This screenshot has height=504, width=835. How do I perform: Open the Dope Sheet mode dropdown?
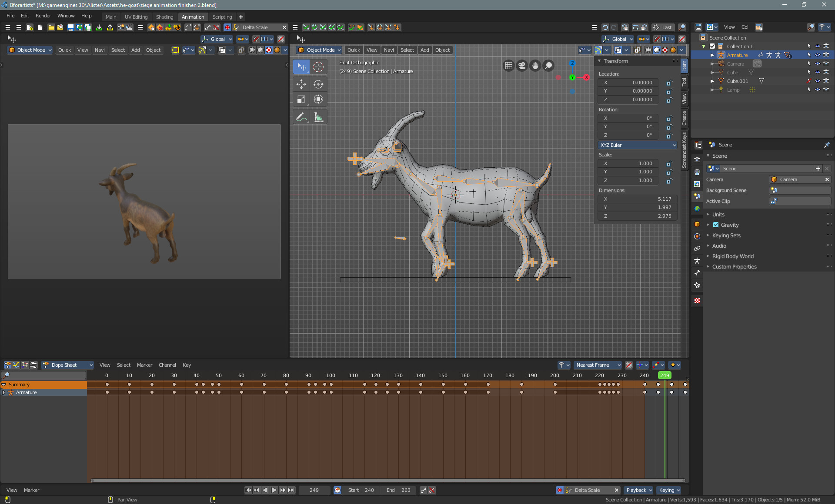pos(67,365)
